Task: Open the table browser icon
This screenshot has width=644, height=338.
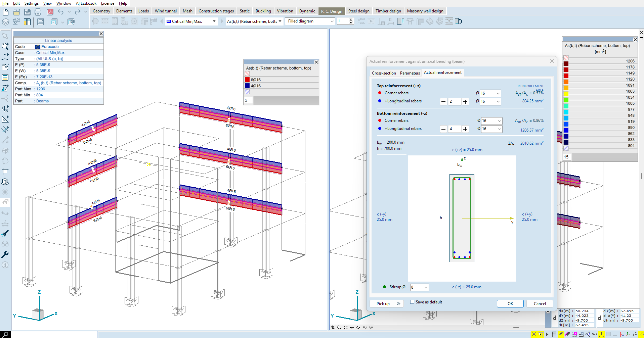Action: click(27, 22)
